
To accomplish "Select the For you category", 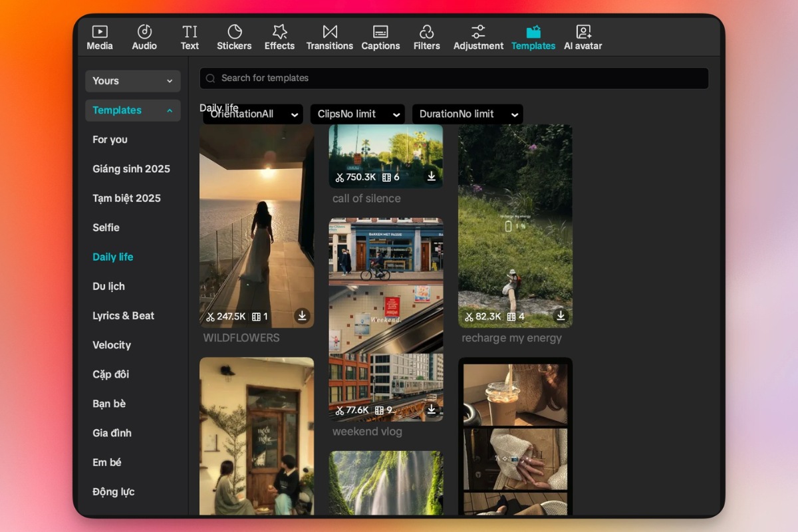I will pos(110,140).
